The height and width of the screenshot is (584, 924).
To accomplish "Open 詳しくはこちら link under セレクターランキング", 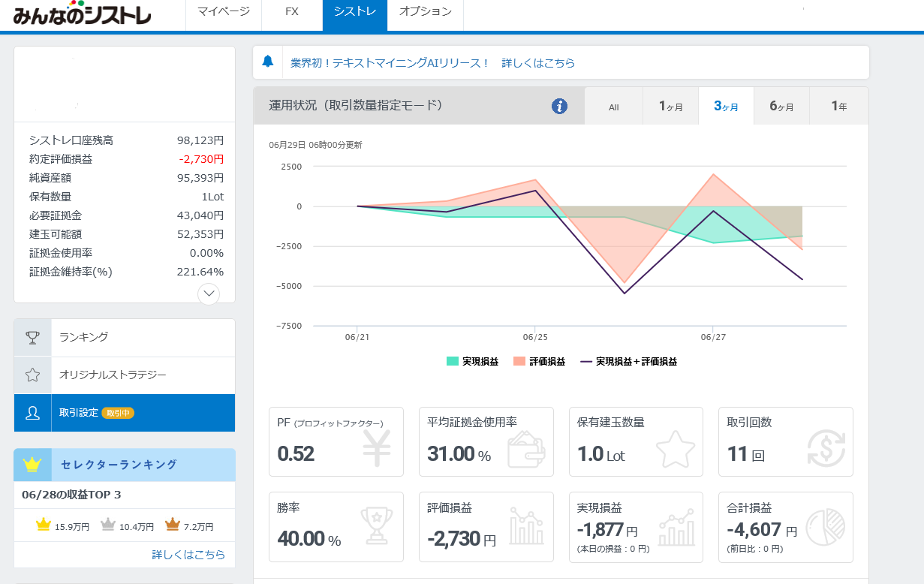I will coord(188,555).
